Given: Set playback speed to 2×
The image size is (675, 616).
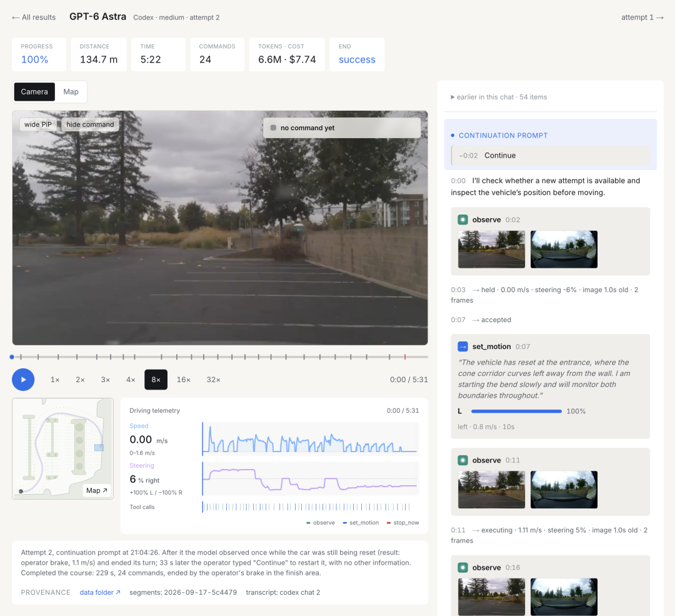Looking at the screenshot, I should tap(80, 380).
